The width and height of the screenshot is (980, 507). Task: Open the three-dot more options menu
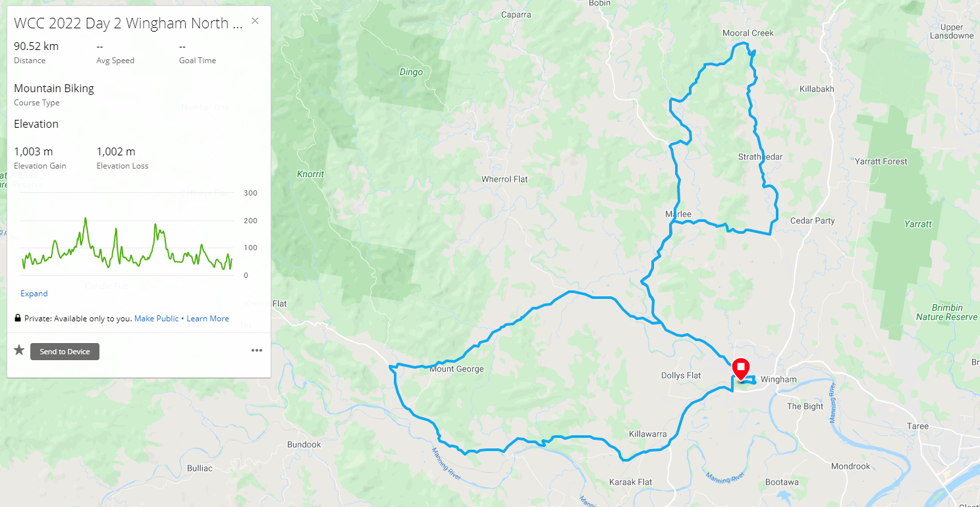pos(257,350)
